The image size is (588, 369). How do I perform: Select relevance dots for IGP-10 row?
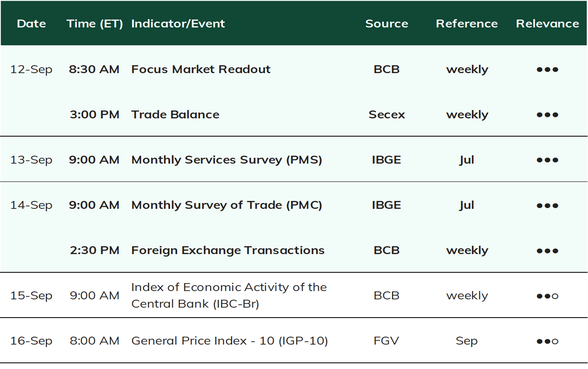pos(547,341)
